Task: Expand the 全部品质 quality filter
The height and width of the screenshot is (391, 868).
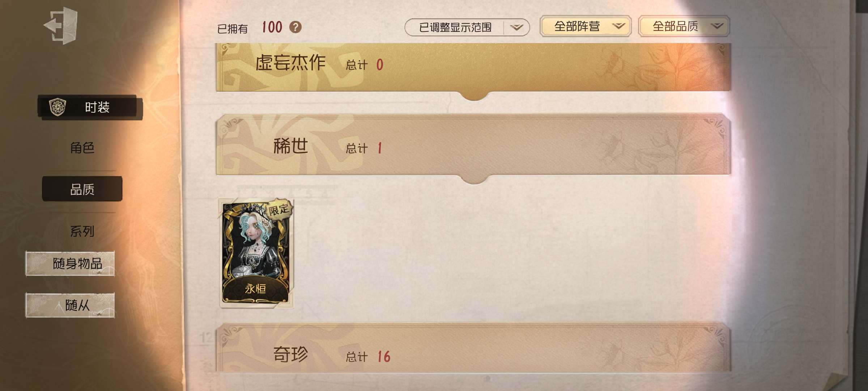Action: [x=684, y=26]
